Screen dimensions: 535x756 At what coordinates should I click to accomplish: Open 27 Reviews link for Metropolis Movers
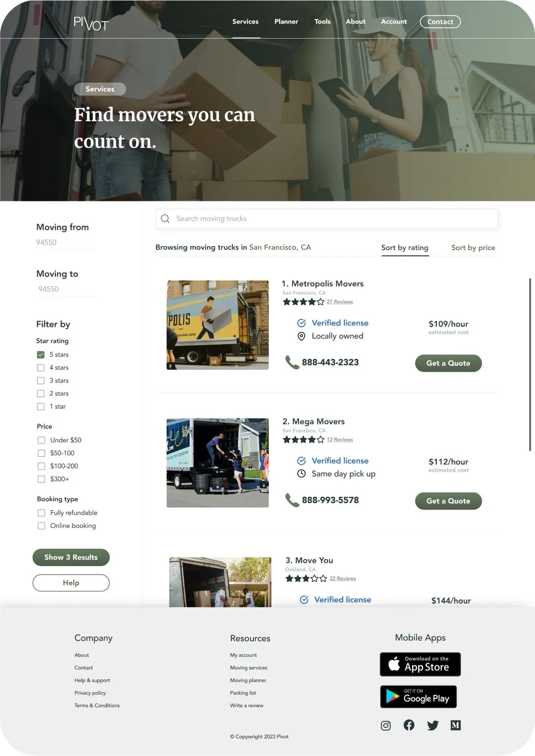click(339, 302)
